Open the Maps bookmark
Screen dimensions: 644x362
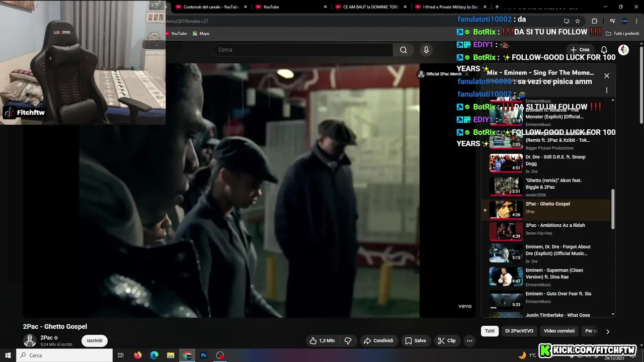tap(201, 33)
